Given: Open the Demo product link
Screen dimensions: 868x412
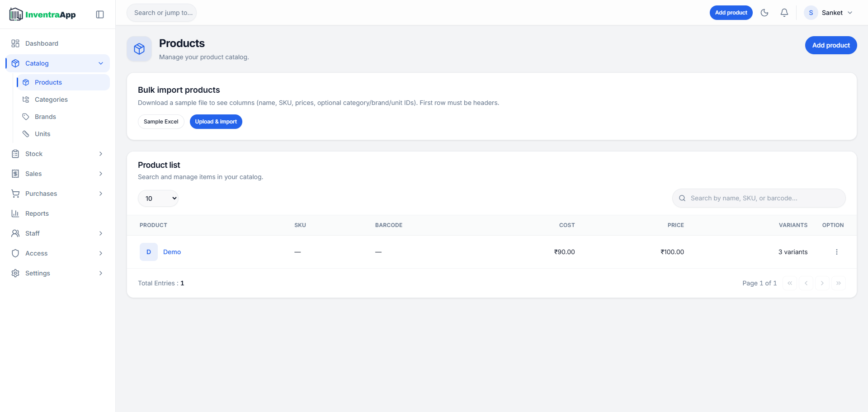Looking at the screenshot, I should click(172, 252).
